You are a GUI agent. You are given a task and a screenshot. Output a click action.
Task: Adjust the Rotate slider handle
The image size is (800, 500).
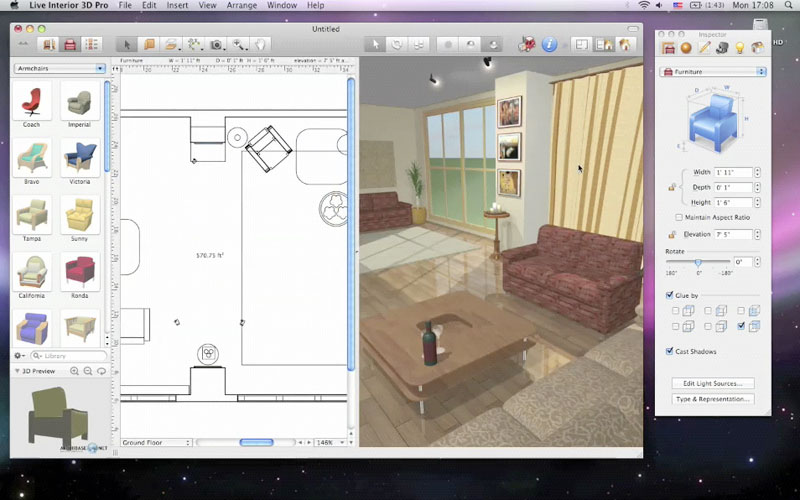(698, 261)
